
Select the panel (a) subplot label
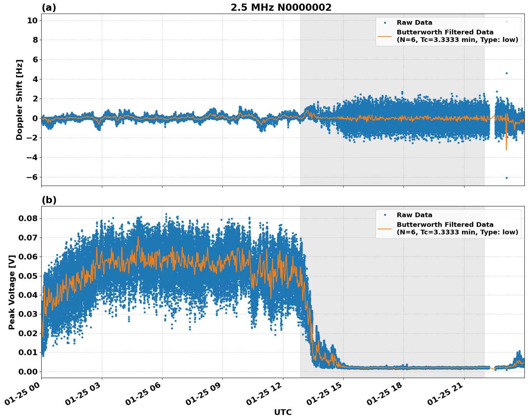49,6
